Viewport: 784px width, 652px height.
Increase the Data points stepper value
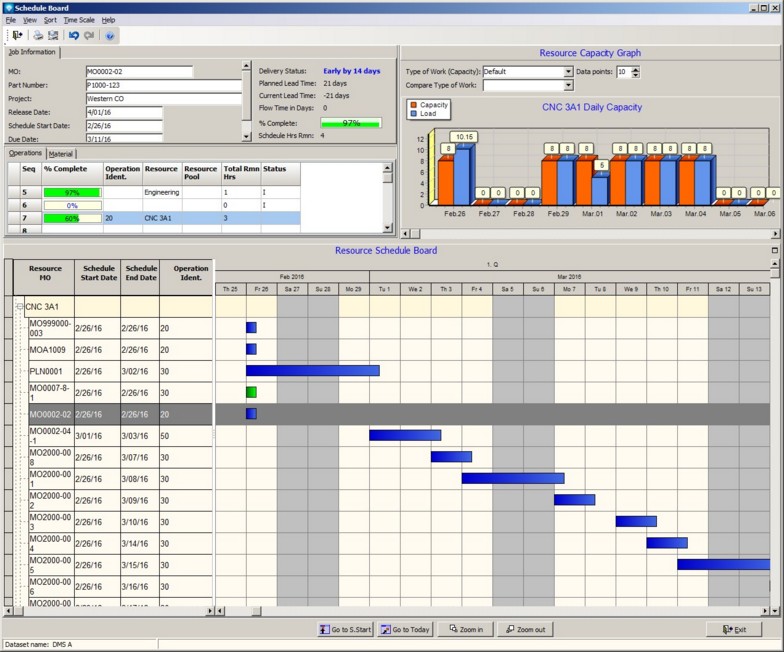pos(636,69)
